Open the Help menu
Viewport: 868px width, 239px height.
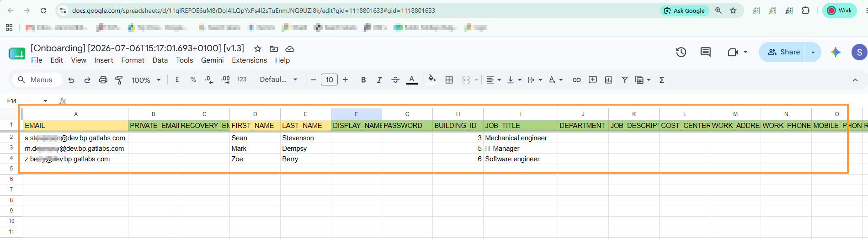click(x=282, y=60)
